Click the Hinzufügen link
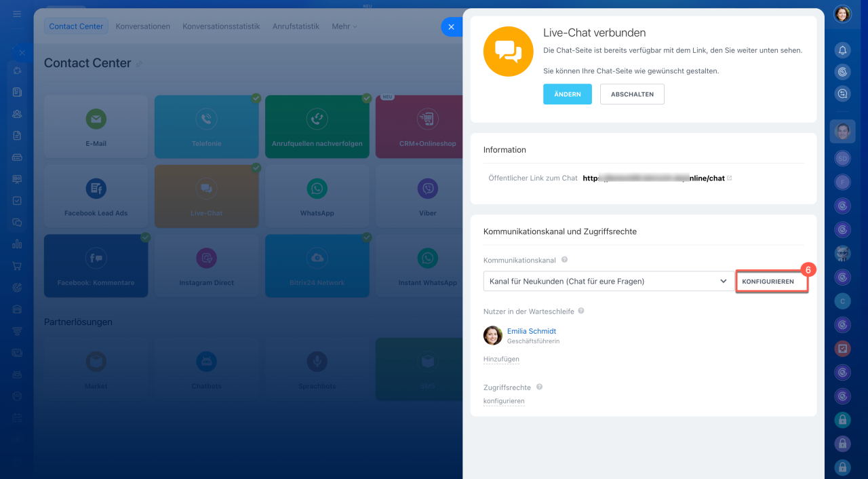 point(501,359)
